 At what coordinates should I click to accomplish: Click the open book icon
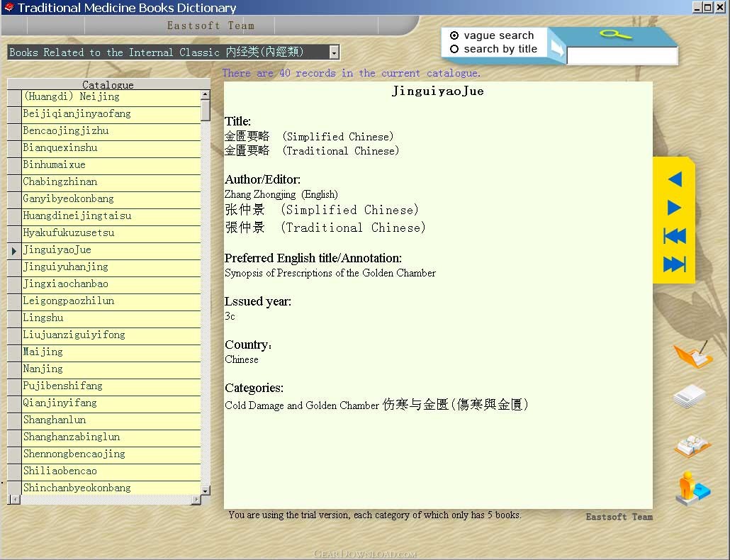pos(692,445)
